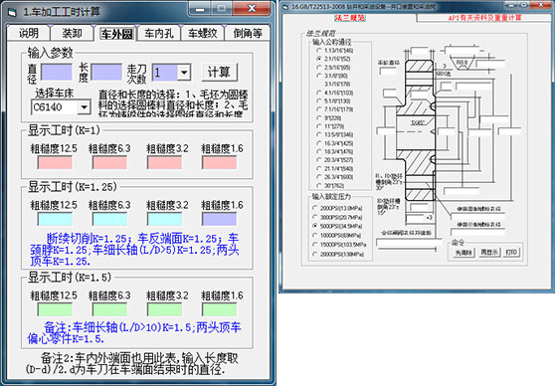Click the 车加工工时计算 window title icon

click(x=12, y=13)
